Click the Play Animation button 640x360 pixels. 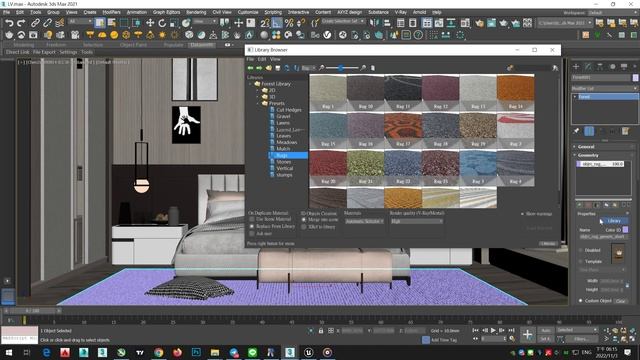(493, 330)
